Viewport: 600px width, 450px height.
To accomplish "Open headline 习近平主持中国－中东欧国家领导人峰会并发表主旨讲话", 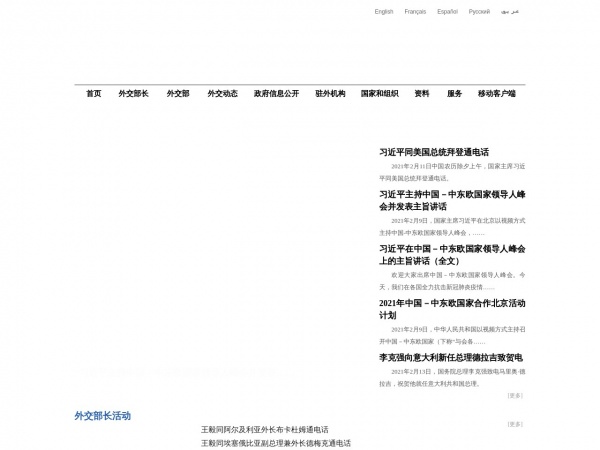I will [x=452, y=201].
